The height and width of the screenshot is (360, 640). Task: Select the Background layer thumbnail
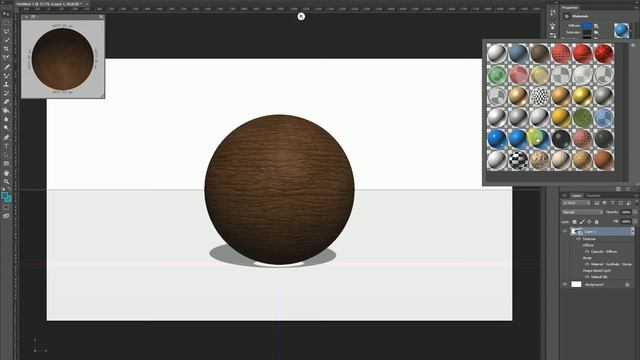pos(576,284)
